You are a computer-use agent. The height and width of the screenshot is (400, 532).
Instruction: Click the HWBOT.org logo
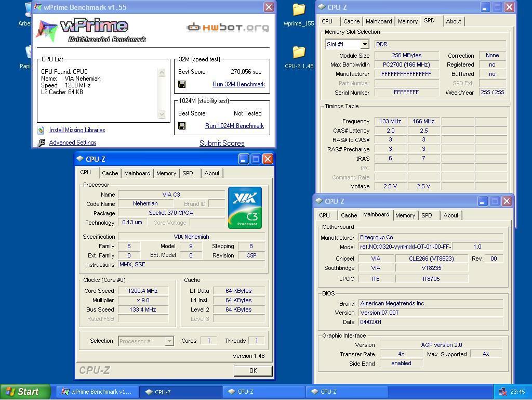point(228,27)
